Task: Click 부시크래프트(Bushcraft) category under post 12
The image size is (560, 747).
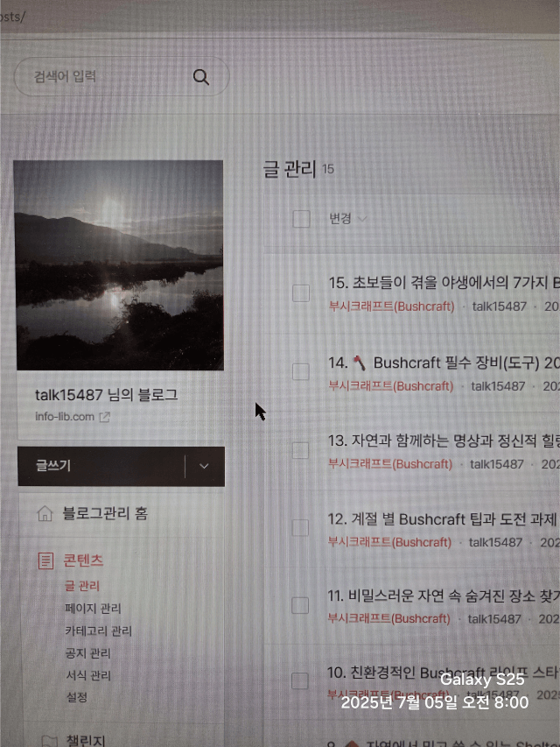Action: pos(389,542)
